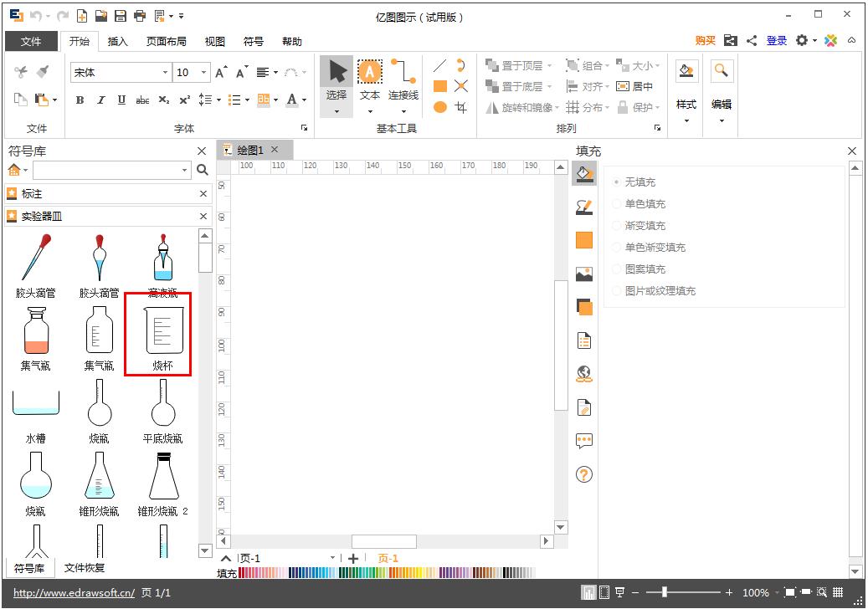Screen dimensions: 868x609
Task: Click the search magnifier in symbol library
Action: pyautogui.click(x=202, y=170)
